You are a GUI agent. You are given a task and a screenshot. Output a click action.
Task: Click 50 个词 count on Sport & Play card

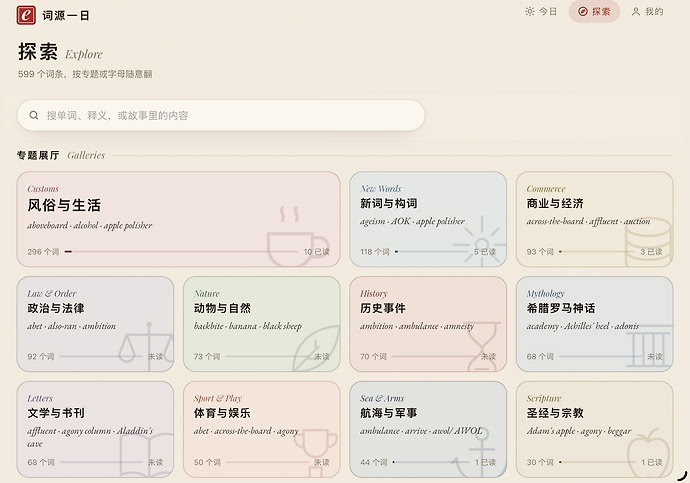(207, 462)
